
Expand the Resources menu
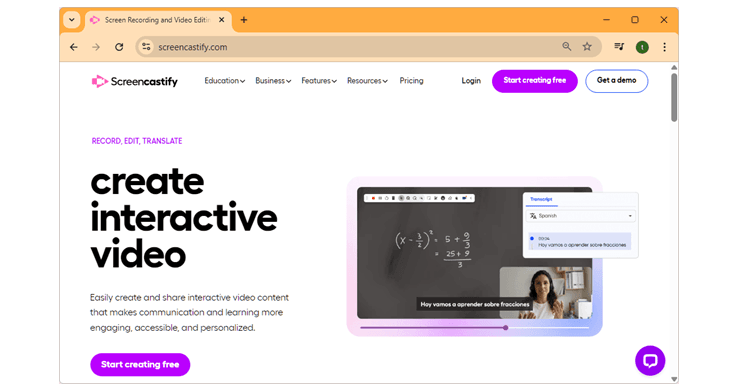tap(367, 81)
